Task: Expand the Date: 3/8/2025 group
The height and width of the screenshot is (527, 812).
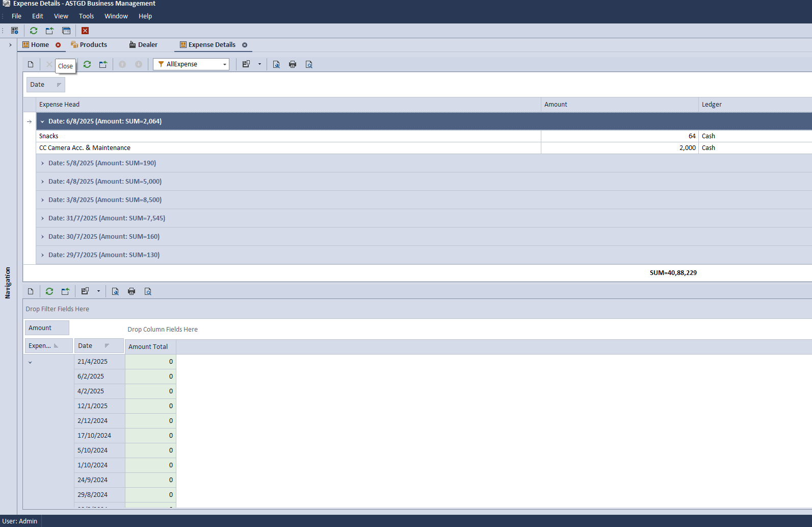Action: point(42,200)
